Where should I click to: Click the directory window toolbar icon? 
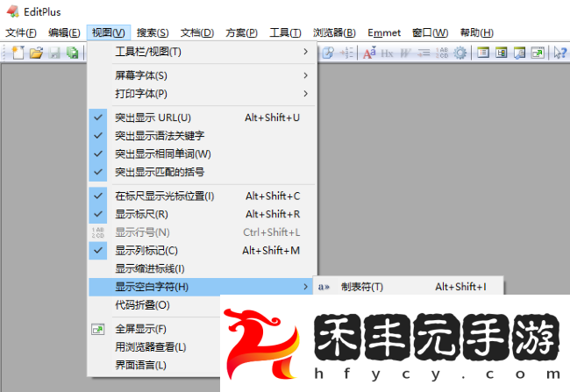click(x=483, y=53)
